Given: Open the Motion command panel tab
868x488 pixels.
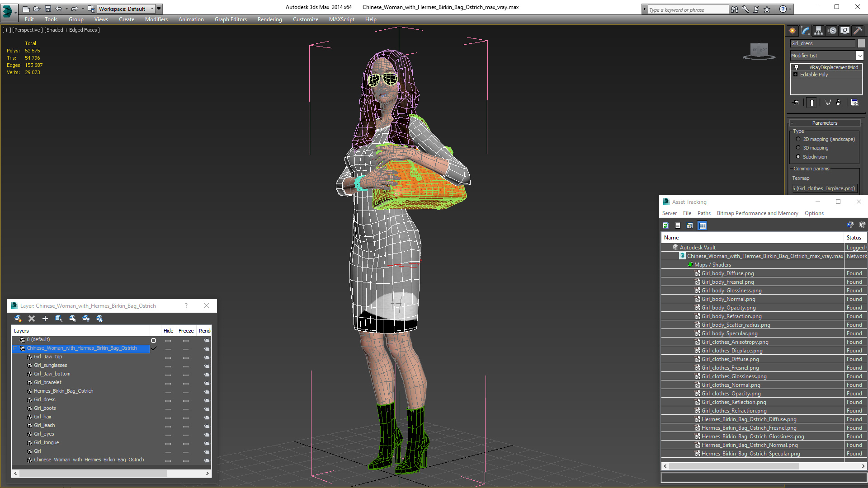Looking at the screenshot, I should [x=832, y=31].
